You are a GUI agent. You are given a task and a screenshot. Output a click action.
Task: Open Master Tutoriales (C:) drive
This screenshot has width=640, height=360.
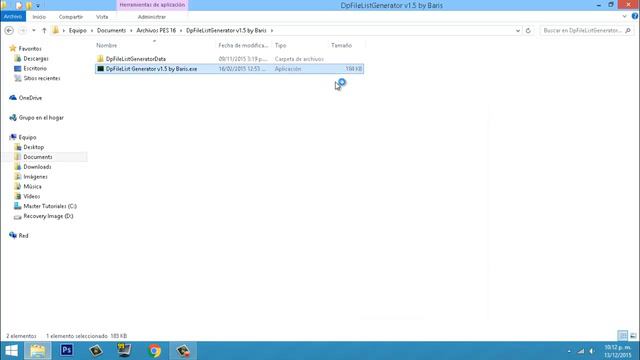(x=50, y=206)
